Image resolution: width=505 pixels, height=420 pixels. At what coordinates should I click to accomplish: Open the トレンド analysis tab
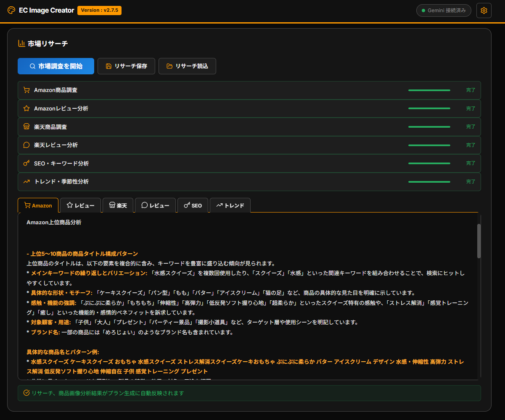click(230, 205)
